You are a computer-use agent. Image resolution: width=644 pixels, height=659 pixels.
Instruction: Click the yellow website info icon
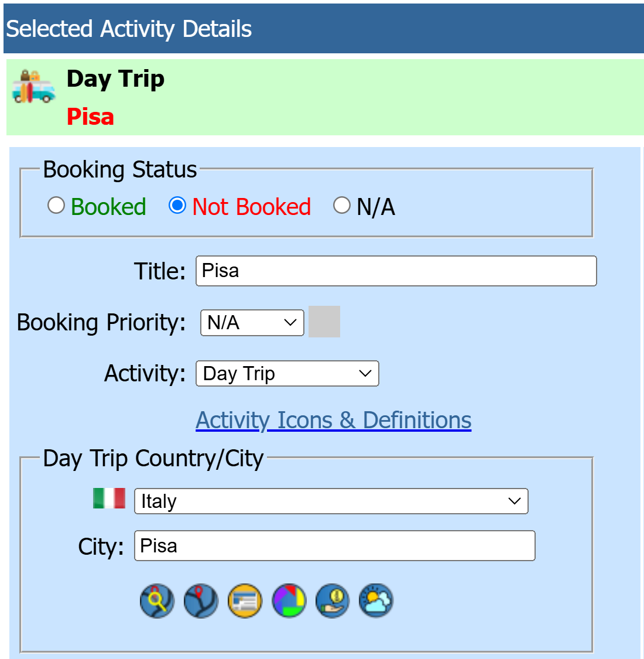point(245,601)
